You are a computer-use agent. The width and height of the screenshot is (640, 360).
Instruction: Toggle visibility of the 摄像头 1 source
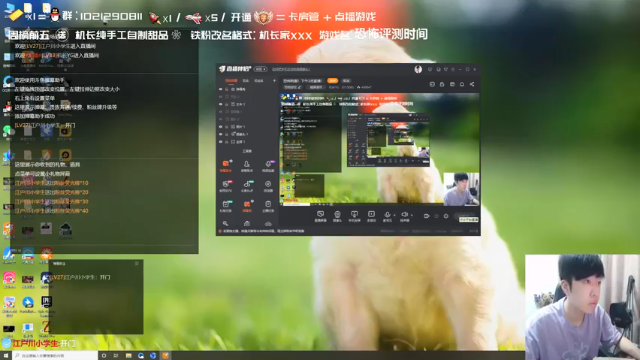221,134
